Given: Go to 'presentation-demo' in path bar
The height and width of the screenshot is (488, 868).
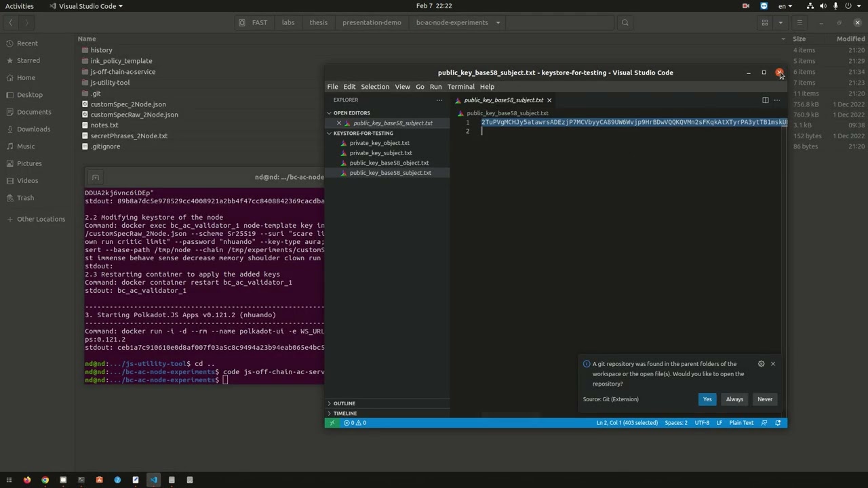Looking at the screenshot, I should point(372,22).
